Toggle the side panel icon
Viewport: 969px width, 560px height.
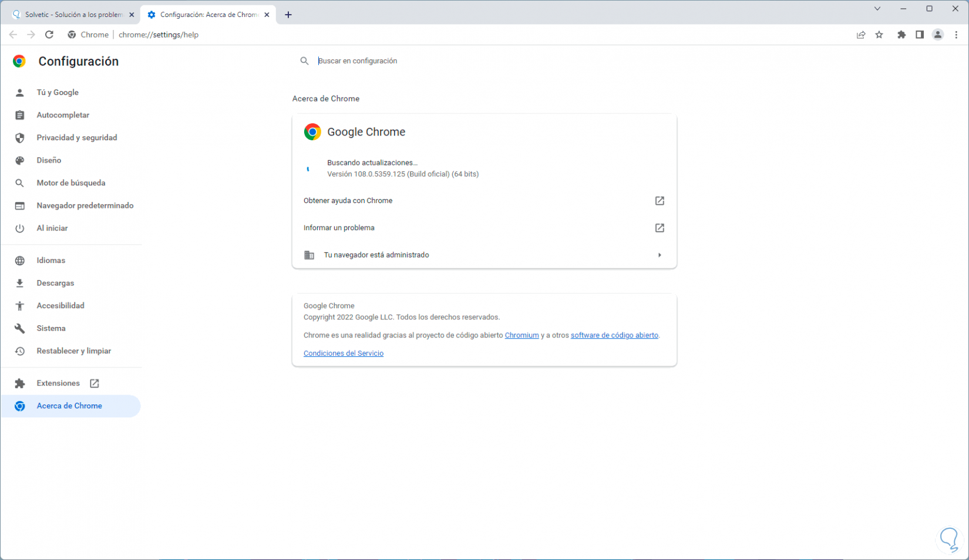coord(920,35)
